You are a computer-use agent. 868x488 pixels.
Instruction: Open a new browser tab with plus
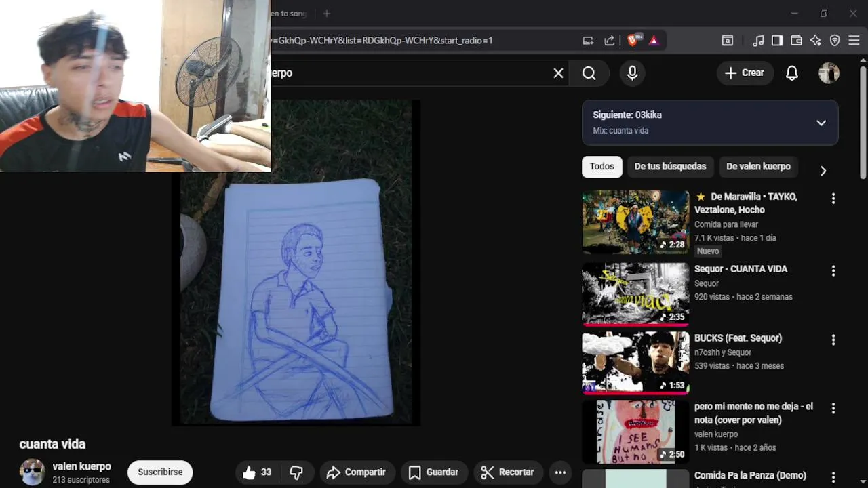(326, 14)
